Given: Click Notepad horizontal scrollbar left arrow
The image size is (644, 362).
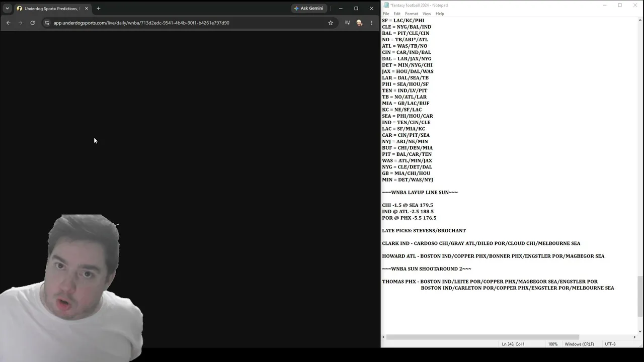Looking at the screenshot, I should (383, 337).
